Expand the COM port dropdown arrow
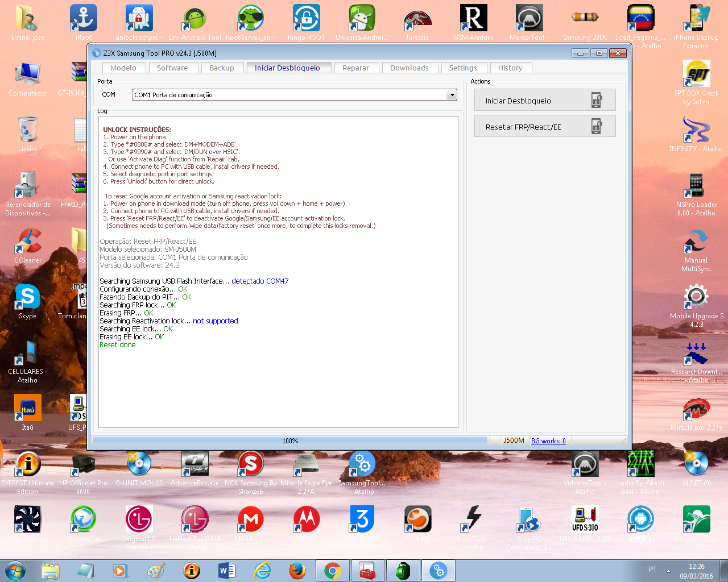The height and width of the screenshot is (582, 728). coord(452,95)
